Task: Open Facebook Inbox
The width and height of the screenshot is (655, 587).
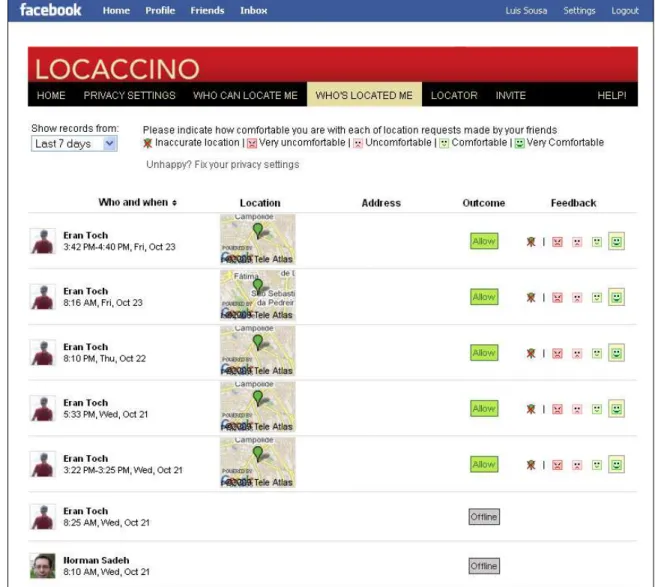Action: pyautogui.click(x=254, y=10)
